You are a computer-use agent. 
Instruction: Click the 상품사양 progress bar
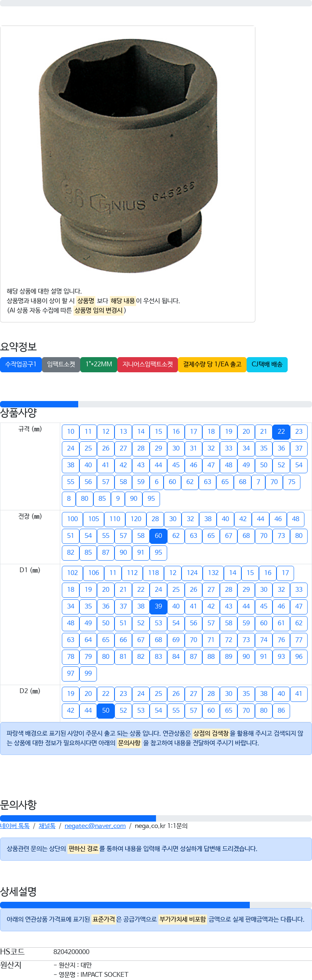pos(156,404)
